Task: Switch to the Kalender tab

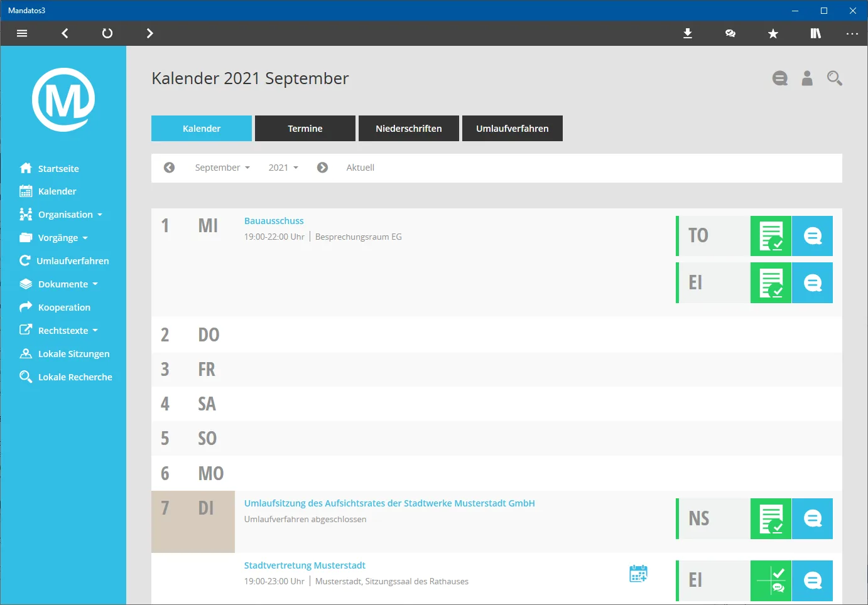Action: [202, 128]
